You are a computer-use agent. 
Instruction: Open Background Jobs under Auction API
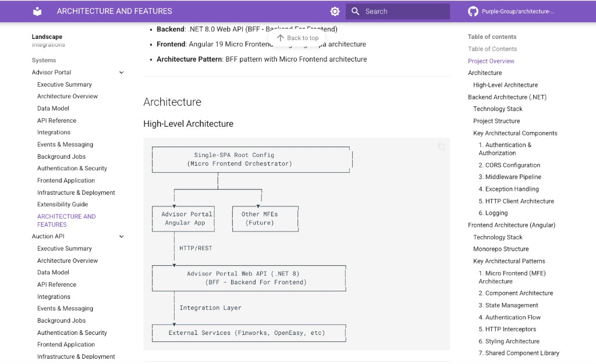click(61, 320)
